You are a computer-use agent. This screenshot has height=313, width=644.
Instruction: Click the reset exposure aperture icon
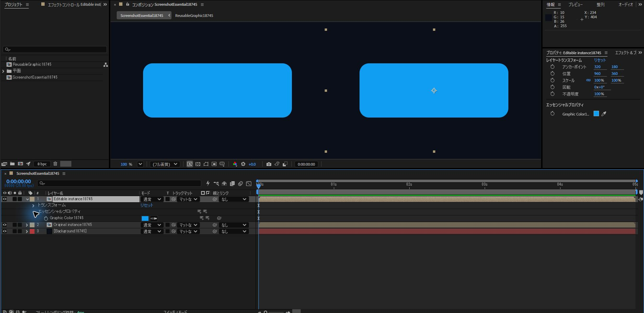[x=243, y=164]
